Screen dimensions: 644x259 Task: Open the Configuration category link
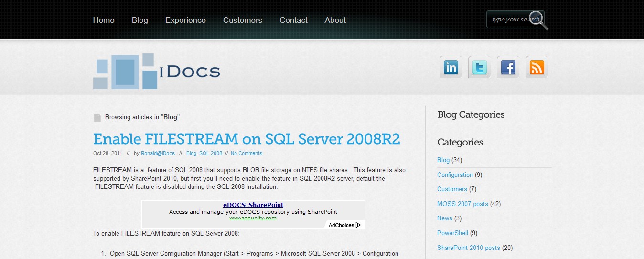tap(455, 175)
